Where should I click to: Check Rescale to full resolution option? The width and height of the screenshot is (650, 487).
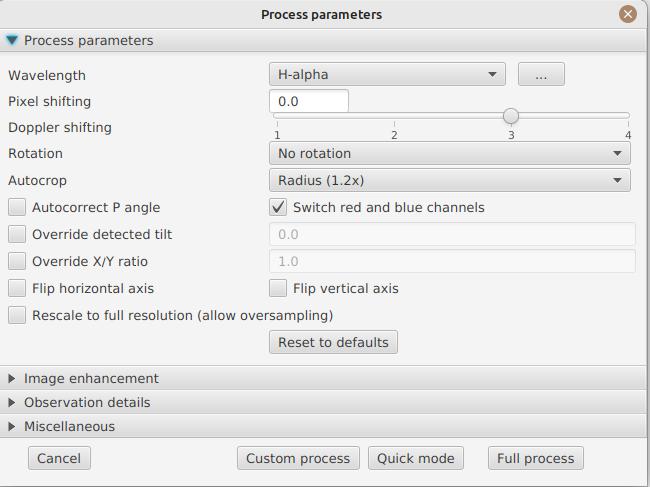coord(17,316)
